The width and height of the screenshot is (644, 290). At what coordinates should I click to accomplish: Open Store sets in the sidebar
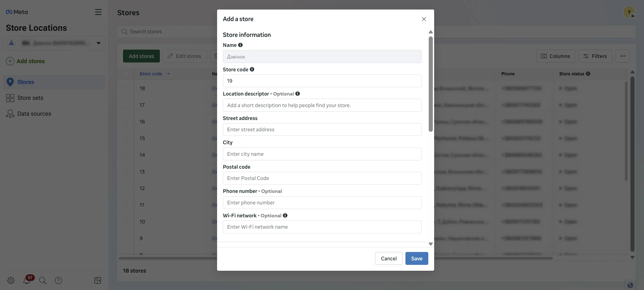point(30,98)
